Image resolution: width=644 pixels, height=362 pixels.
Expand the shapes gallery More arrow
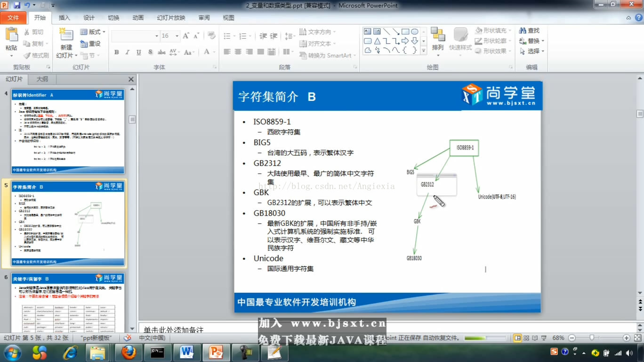(x=423, y=50)
